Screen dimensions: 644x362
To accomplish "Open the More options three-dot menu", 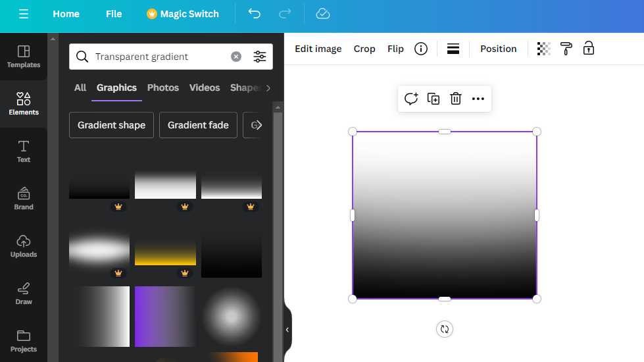I will click(478, 99).
